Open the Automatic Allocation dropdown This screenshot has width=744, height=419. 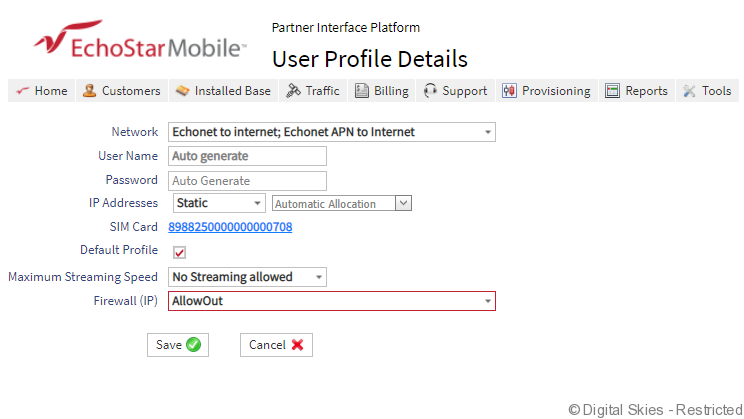tap(403, 204)
